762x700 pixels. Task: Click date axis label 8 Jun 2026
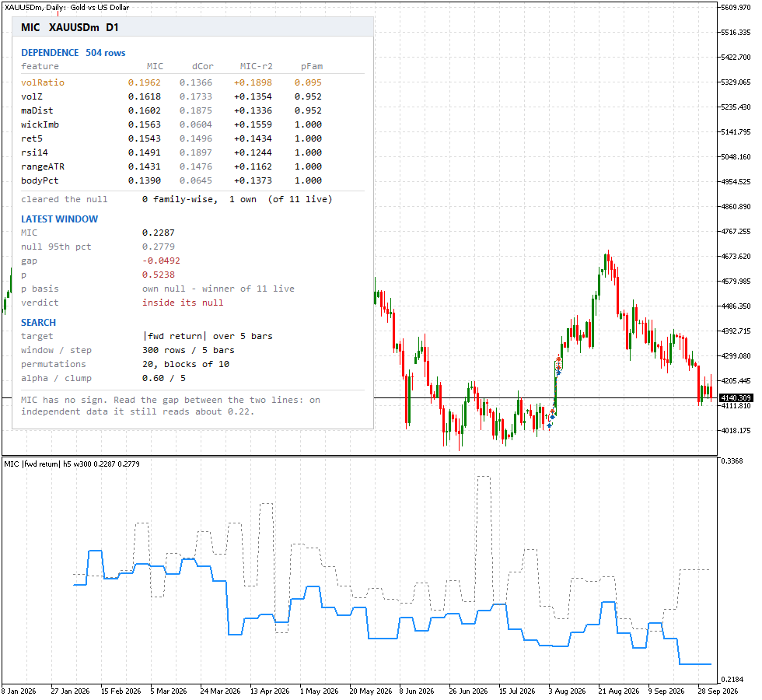417,691
